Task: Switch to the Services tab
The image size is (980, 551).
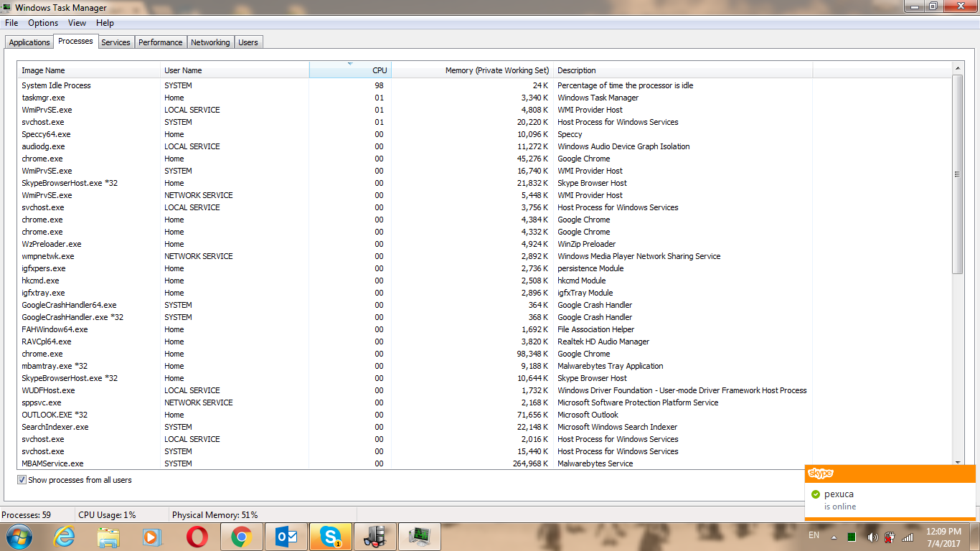Action: [x=116, y=42]
